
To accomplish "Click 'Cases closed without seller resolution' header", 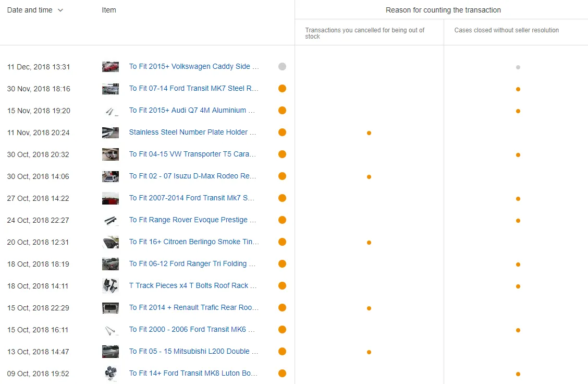I will click(507, 30).
